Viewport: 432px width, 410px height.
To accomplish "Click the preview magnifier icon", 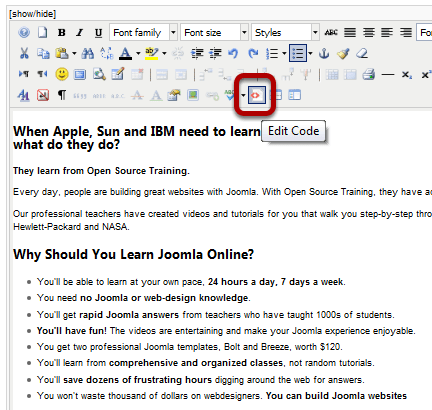I will 99,74.
